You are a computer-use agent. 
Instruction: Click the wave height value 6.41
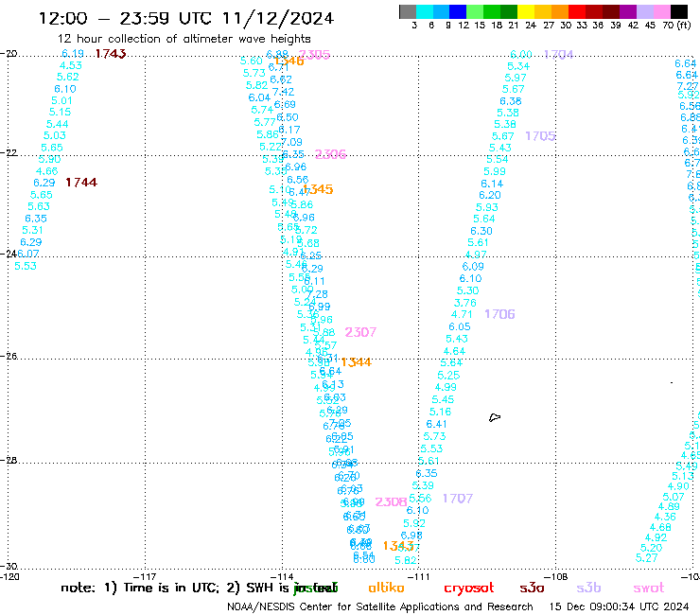tap(437, 424)
